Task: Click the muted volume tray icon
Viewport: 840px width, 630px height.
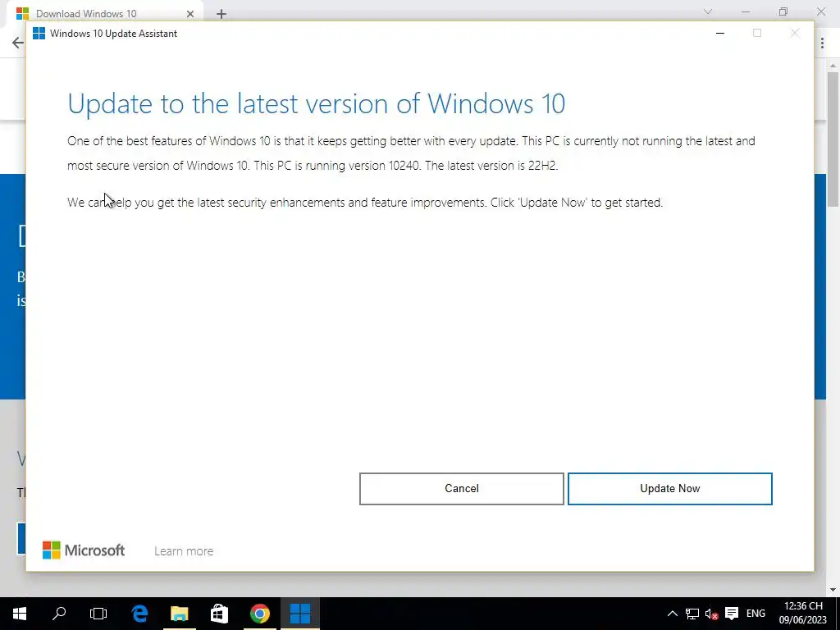Action: [711, 614]
